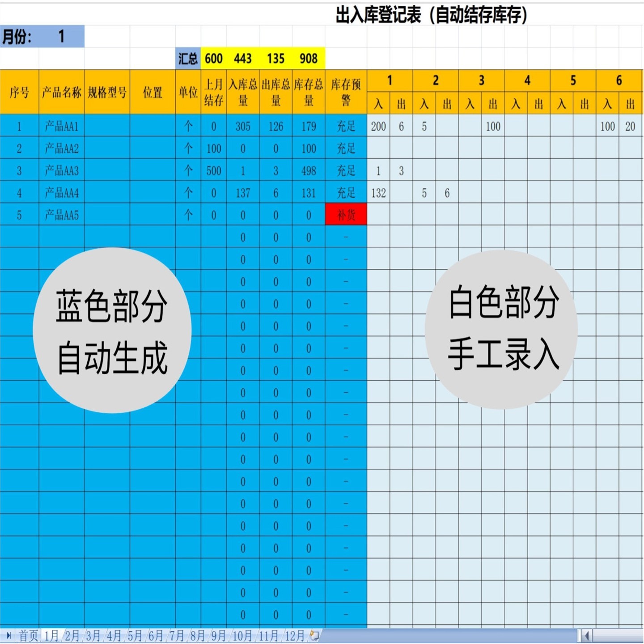This screenshot has height=644, width=644.
Task: Select the 产品AA2 name cell
Action: 62,148
